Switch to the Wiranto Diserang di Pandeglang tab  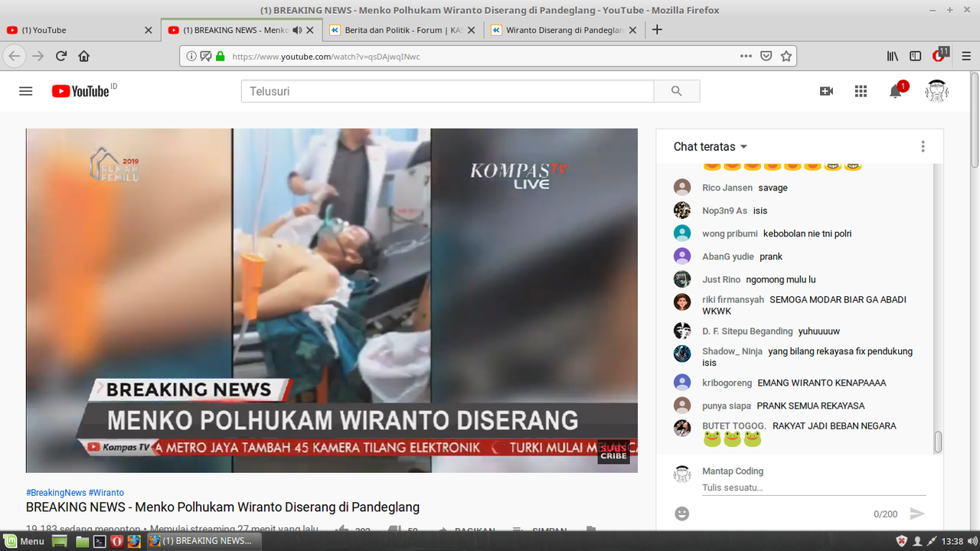click(559, 30)
